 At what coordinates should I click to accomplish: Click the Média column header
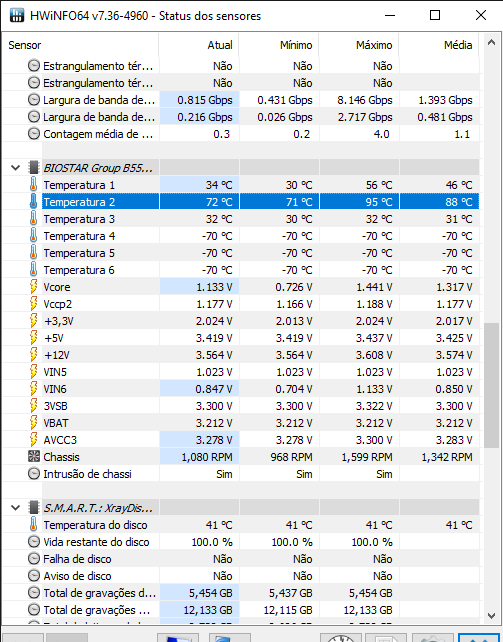(439, 45)
